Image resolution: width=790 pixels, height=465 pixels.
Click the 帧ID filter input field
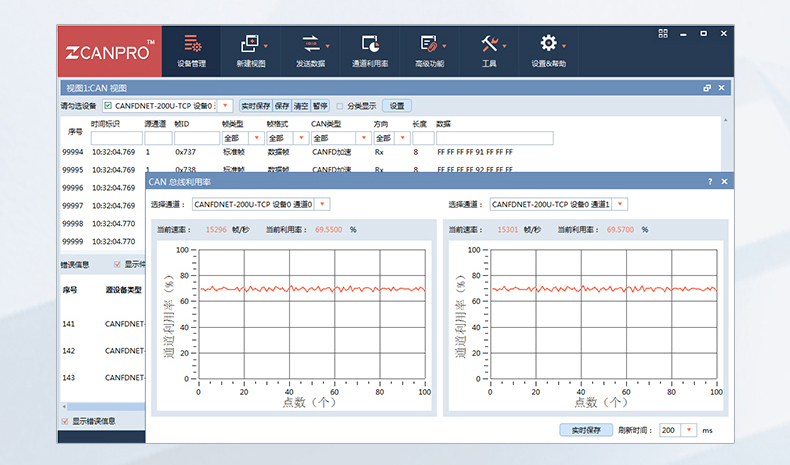[196, 138]
